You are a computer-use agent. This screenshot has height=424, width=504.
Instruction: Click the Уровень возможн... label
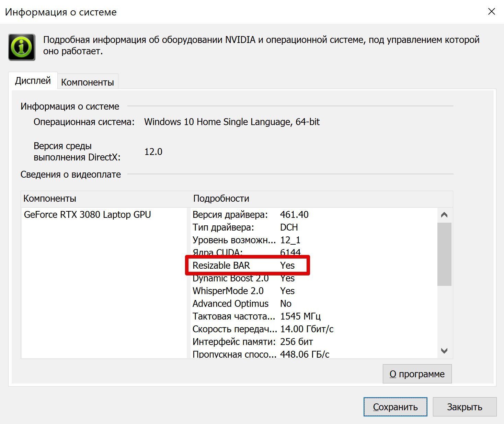pyautogui.click(x=234, y=240)
